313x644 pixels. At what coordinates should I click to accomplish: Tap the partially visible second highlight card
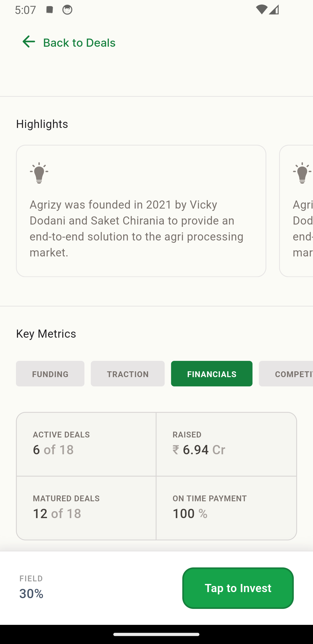[x=296, y=211]
